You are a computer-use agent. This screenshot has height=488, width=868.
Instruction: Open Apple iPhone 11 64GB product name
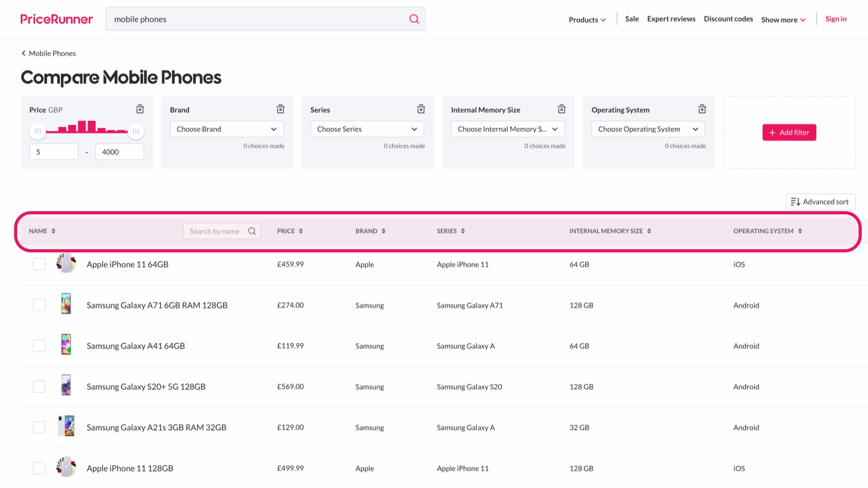coord(127,264)
